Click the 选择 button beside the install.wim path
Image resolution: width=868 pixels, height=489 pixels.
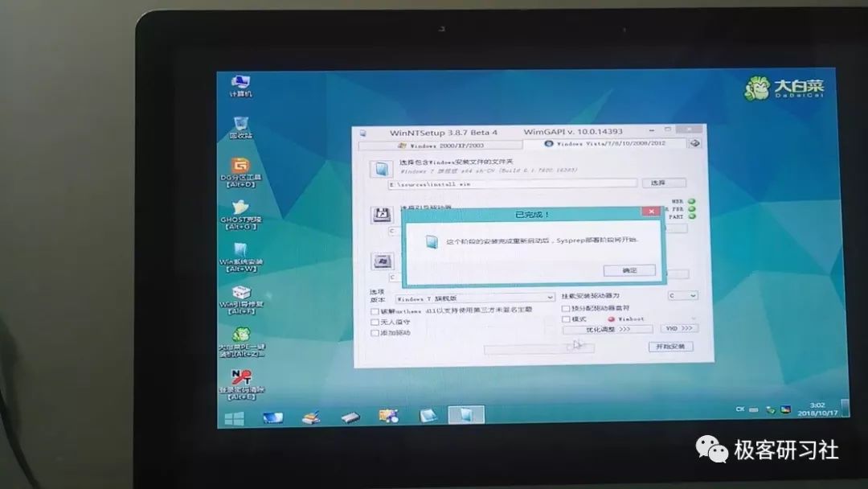coord(664,183)
